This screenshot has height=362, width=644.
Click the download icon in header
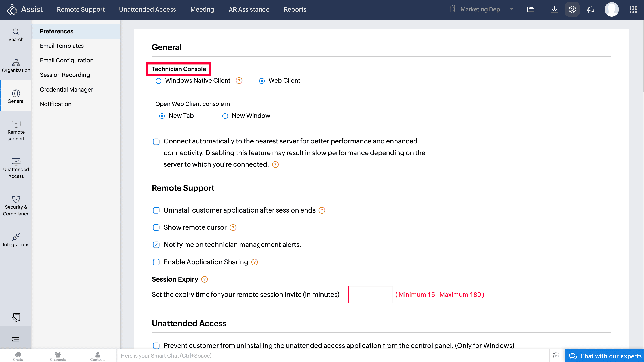(554, 9)
